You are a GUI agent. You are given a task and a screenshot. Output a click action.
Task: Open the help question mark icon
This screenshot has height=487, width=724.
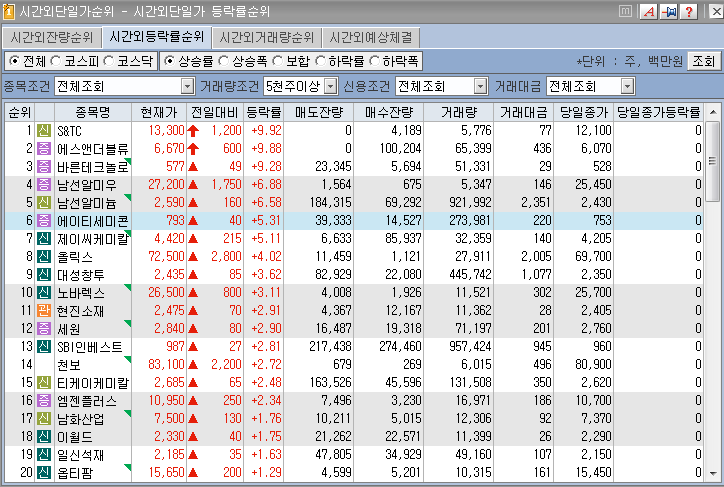688,11
